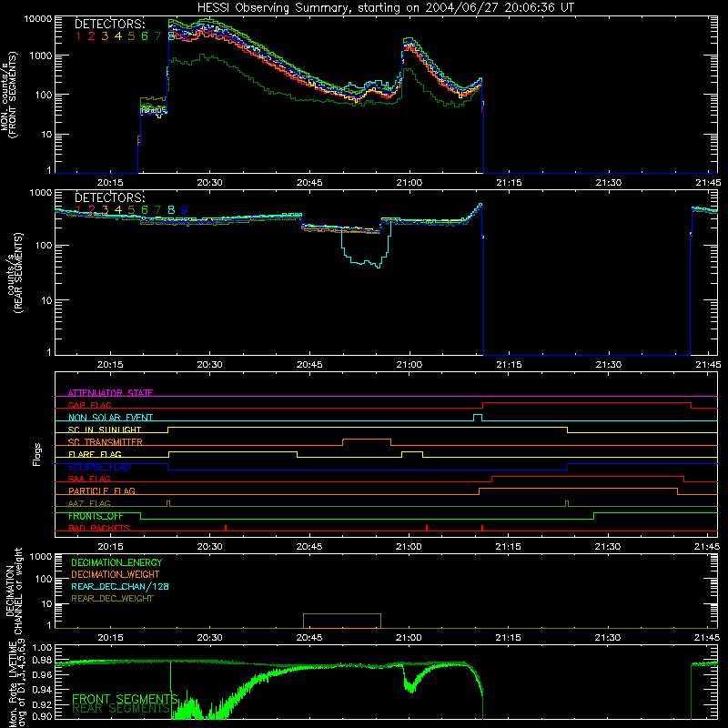Click 21:30 tick label below the Flags panel
The image size is (728, 728).
coord(607,547)
